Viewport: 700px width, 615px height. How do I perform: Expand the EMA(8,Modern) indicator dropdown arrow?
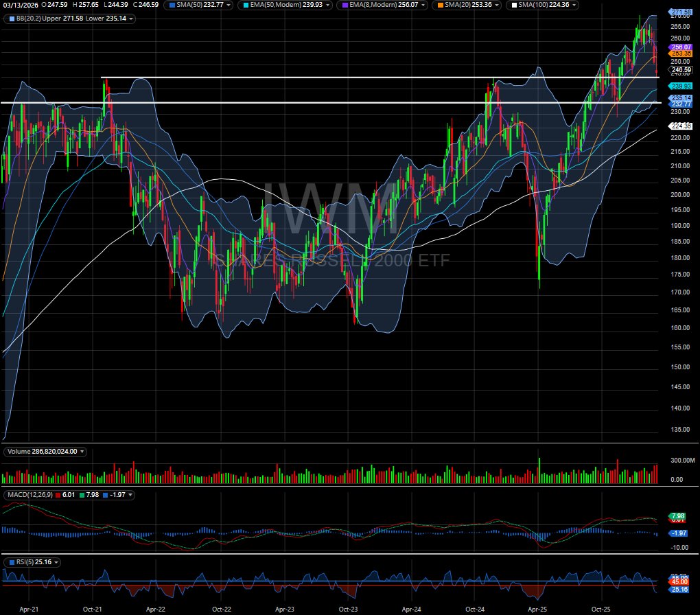(423, 5)
